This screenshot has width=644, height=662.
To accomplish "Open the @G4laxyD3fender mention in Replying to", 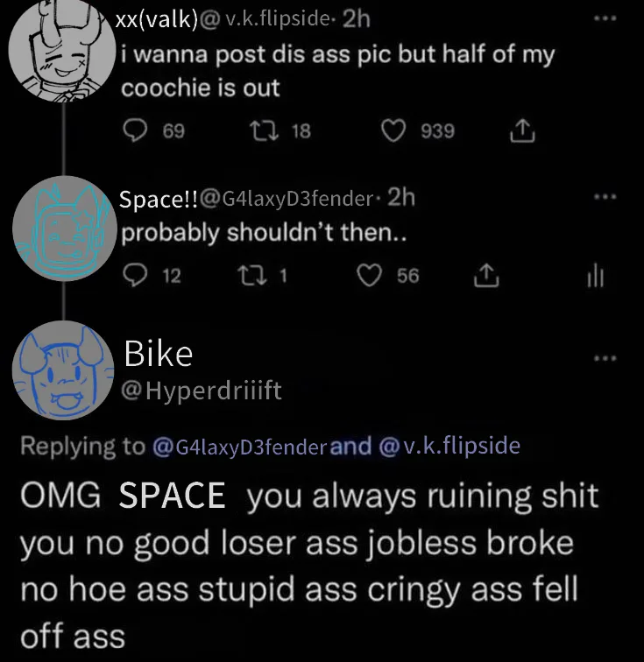I will 239,447.
